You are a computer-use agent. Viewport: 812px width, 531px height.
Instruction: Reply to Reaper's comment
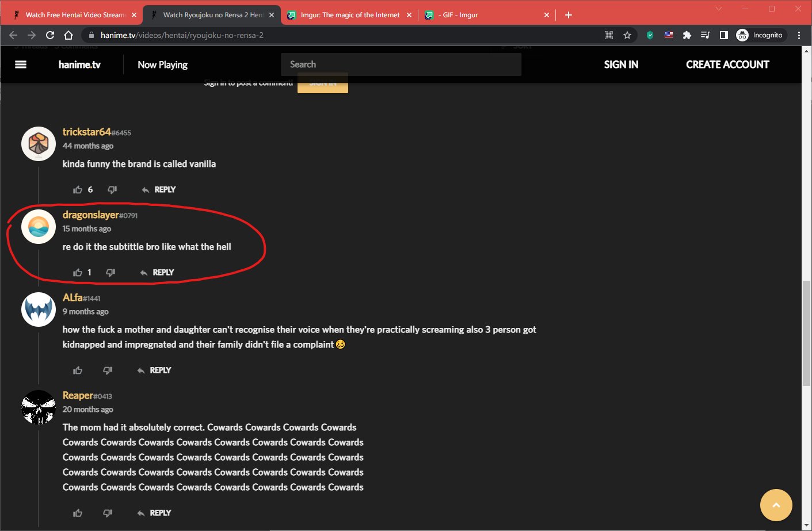pyautogui.click(x=154, y=513)
